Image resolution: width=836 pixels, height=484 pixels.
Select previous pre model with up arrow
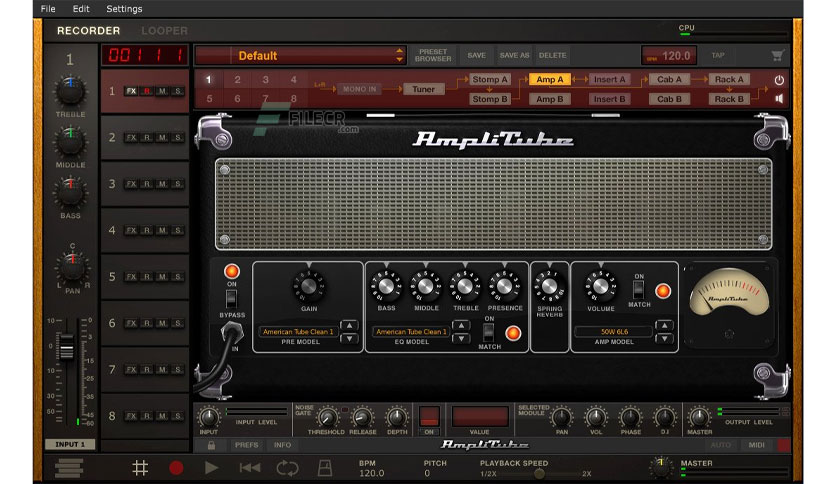click(349, 325)
